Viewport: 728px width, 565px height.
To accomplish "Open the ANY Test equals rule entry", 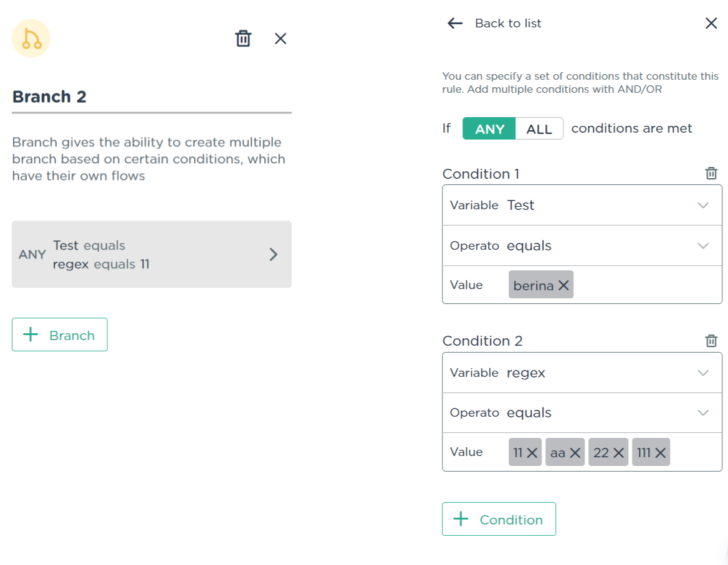I will click(151, 254).
